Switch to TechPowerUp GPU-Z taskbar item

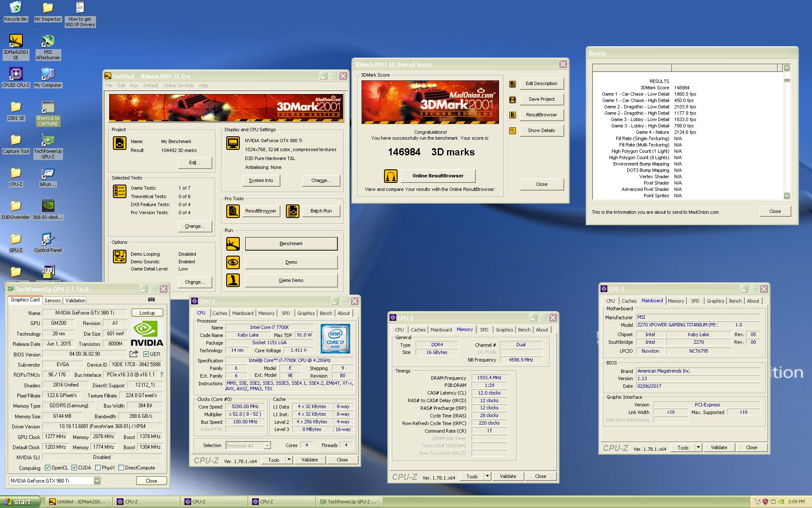coord(350,502)
